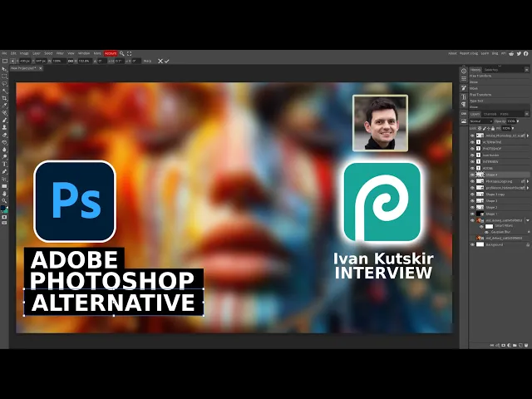Screen dimensions: 532x399
Task: Select the Clone Stamp tool
Action: [4, 127]
